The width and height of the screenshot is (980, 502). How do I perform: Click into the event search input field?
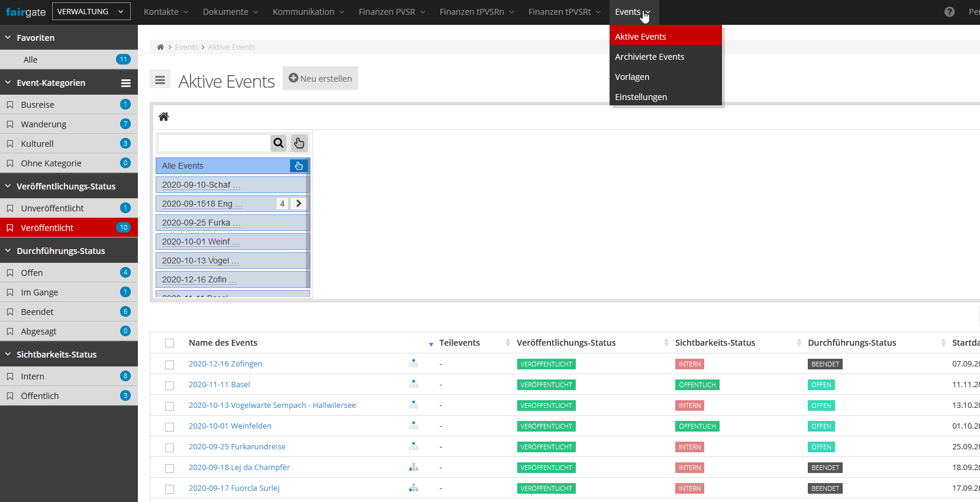214,143
